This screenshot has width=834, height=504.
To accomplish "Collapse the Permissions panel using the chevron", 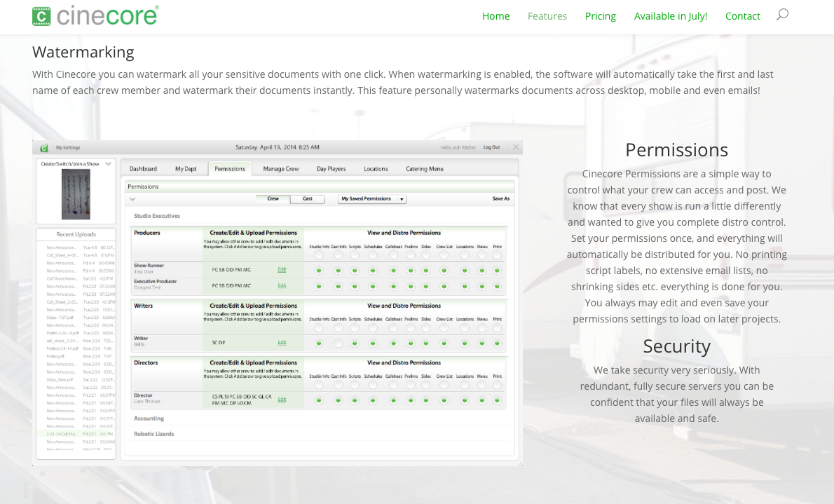I will [132, 199].
